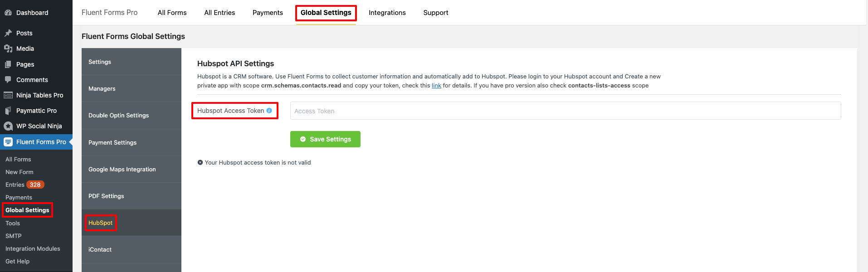Click the Ninja Tables Pro icon
Screen dimensions: 868x272
[x=8, y=95]
